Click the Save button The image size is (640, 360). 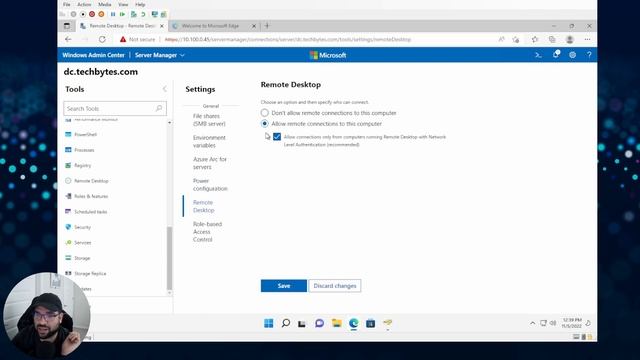click(284, 286)
